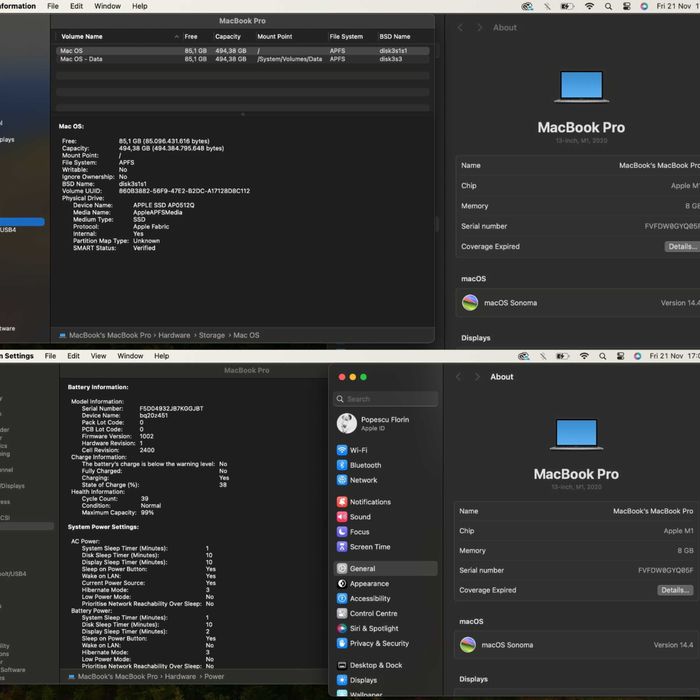Sort by Free column header

pos(191,37)
